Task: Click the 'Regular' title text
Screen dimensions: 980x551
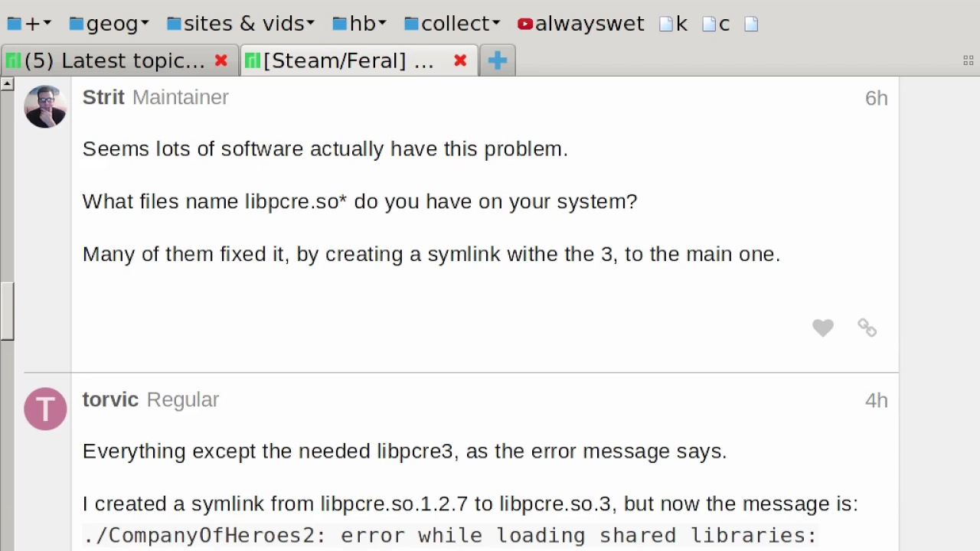Action: pyautogui.click(x=183, y=399)
